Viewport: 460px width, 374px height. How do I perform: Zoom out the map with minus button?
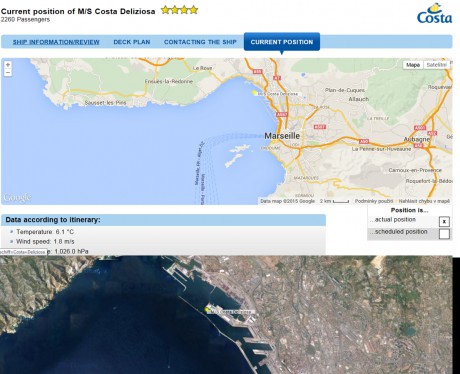point(8,72)
